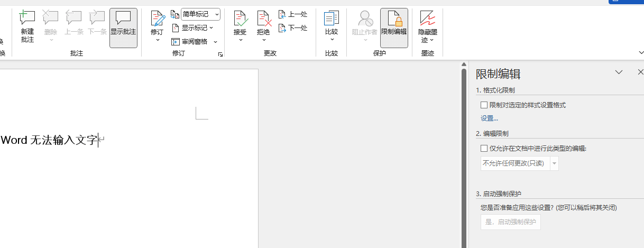Screen dimensions: 644x248
Task: Collapse the ribbon with chevron arrow
Action: [x=641, y=53]
